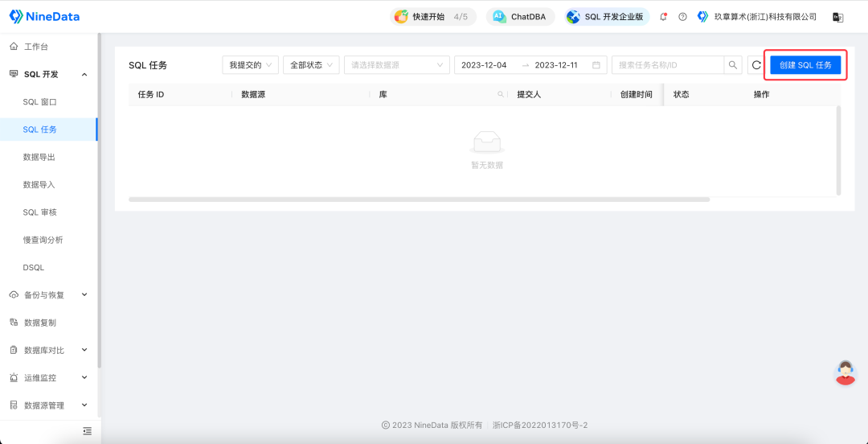Viewport: 868px width, 444px height.
Task: Open 全部状态 status dropdown
Action: tap(311, 65)
